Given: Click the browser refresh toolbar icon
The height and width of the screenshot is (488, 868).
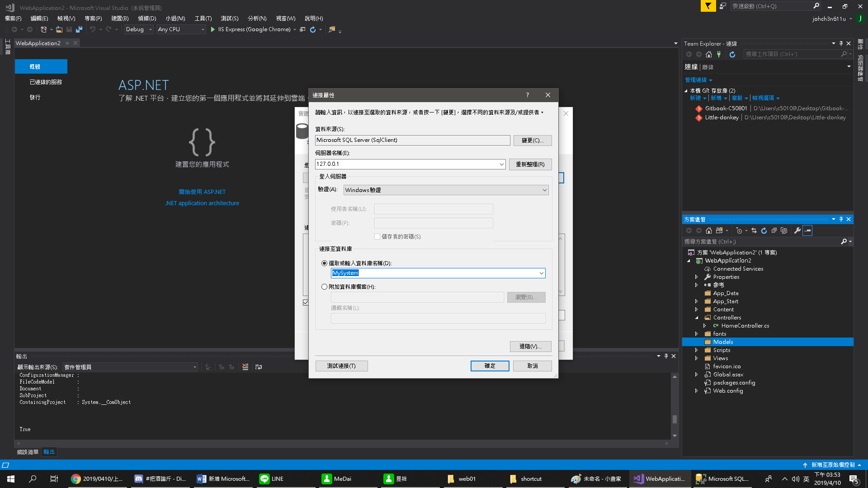Looking at the screenshot, I should click(313, 29).
